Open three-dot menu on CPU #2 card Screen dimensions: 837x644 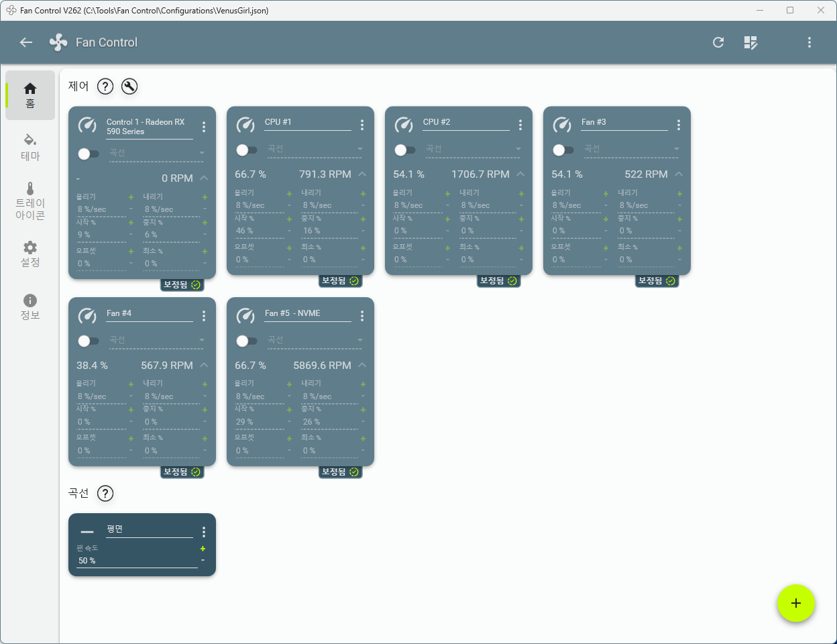pyautogui.click(x=520, y=125)
